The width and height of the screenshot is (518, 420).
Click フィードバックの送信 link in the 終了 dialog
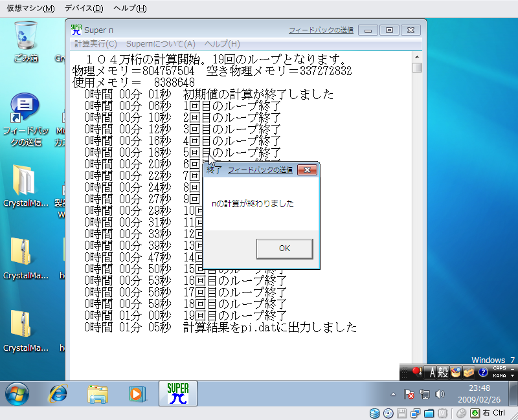click(260, 170)
